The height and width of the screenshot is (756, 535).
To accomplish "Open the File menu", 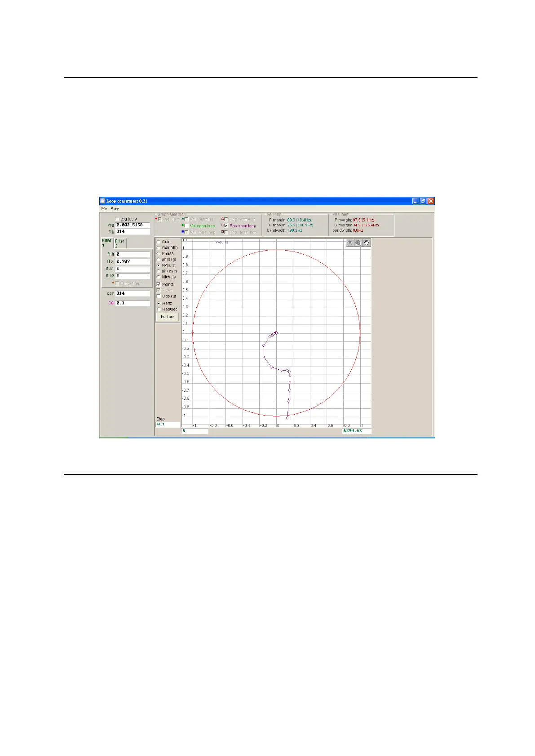I will coord(104,209).
